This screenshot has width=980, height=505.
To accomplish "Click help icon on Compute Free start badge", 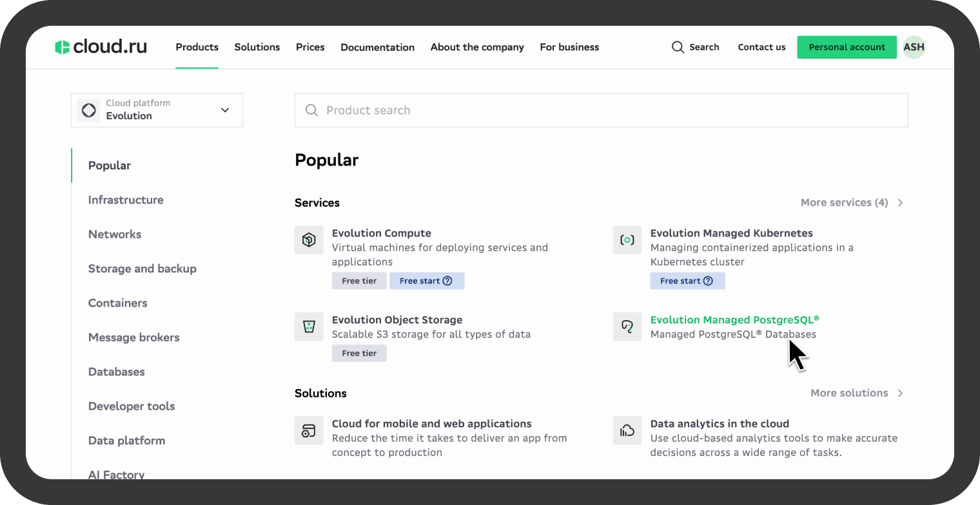I will pos(447,281).
